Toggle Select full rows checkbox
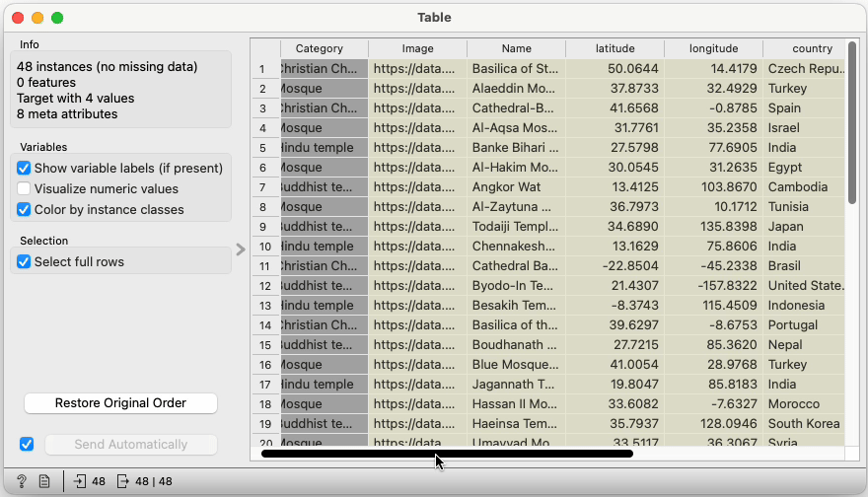Screen dimensions: 868x497 [24, 261]
